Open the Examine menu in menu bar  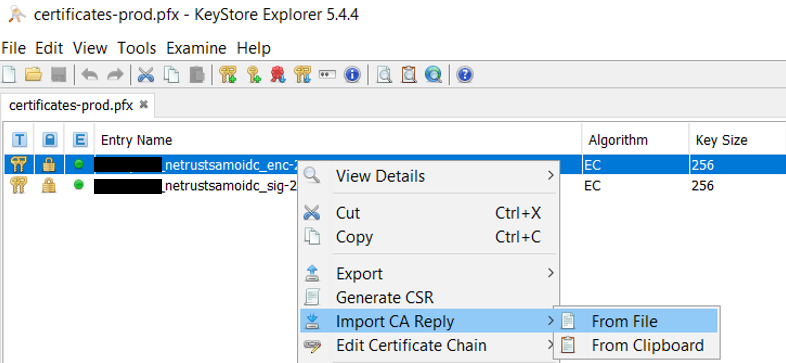click(196, 48)
